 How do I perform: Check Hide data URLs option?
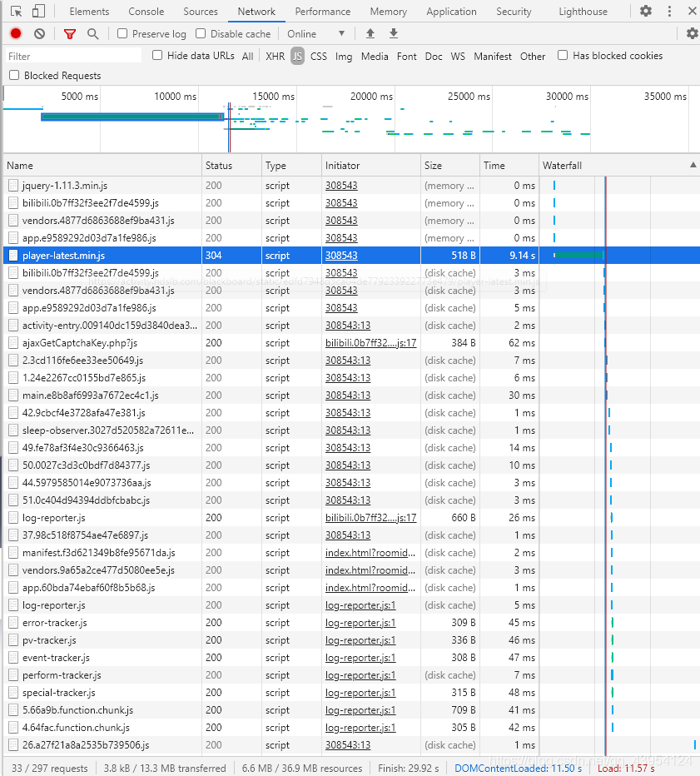coord(157,55)
